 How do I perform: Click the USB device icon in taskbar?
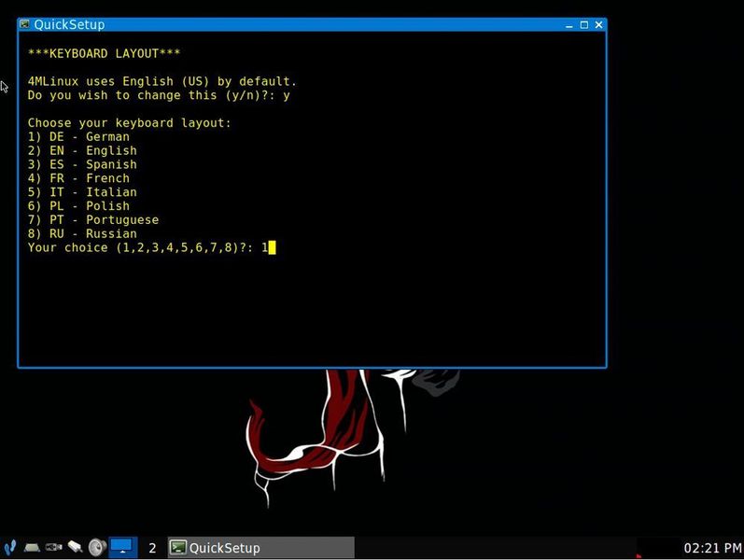click(x=53, y=547)
